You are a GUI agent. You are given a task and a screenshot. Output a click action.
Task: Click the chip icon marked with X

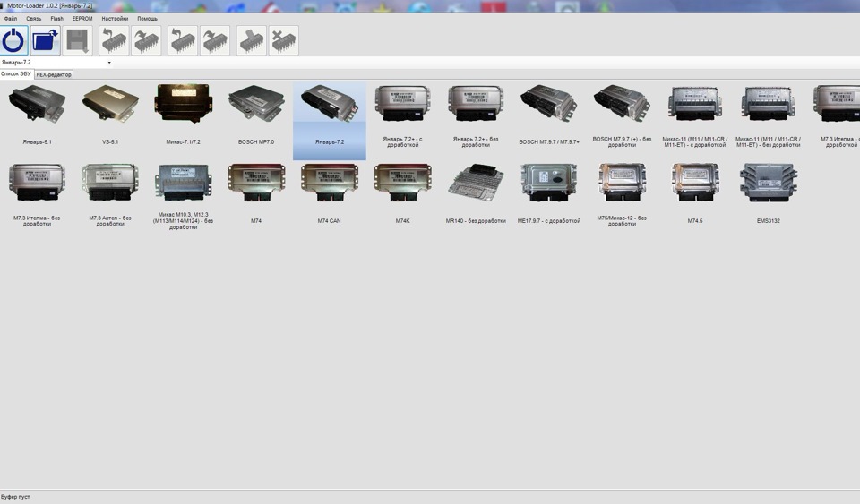coord(284,40)
